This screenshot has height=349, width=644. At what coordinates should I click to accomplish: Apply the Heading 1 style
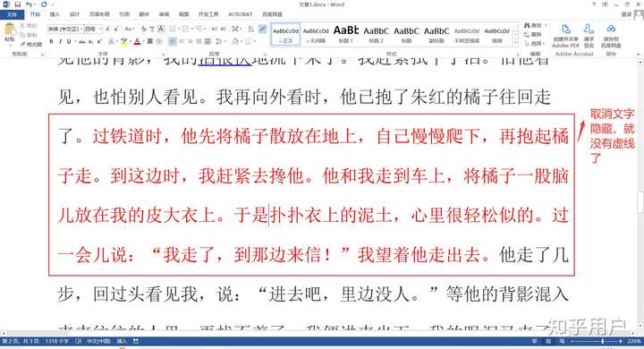[346, 34]
